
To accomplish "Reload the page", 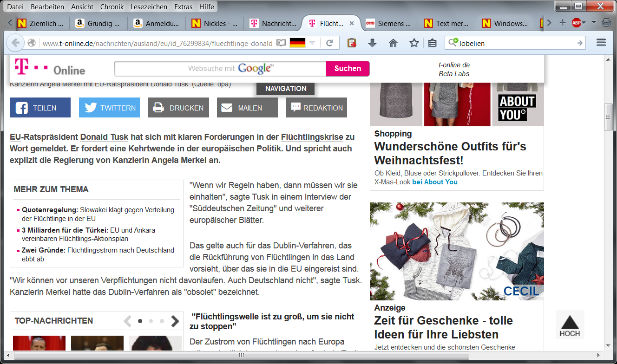I will tap(329, 43).
